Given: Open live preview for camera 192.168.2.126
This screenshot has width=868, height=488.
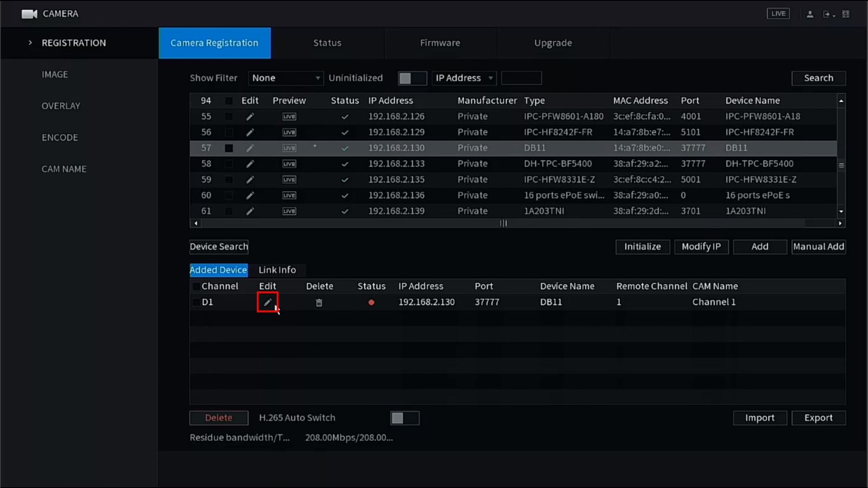Looking at the screenshot, I should click(x=289, y=116).
